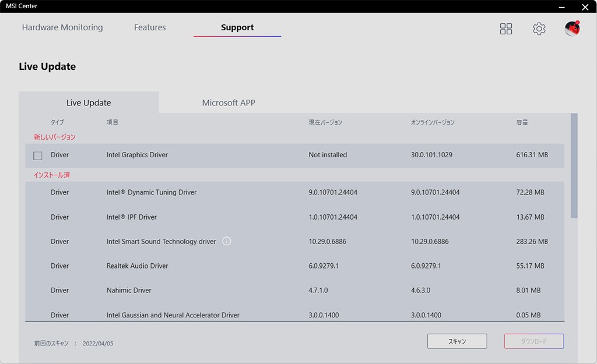
Task: Check the Intel Graphics Driver checkbox
Action: (x=38, y=156)
